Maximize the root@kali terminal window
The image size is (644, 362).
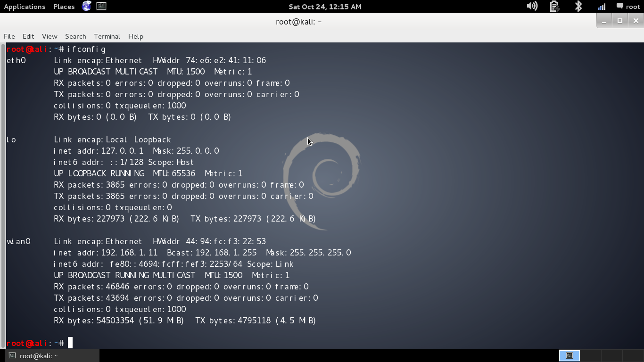tap(620, 21)
